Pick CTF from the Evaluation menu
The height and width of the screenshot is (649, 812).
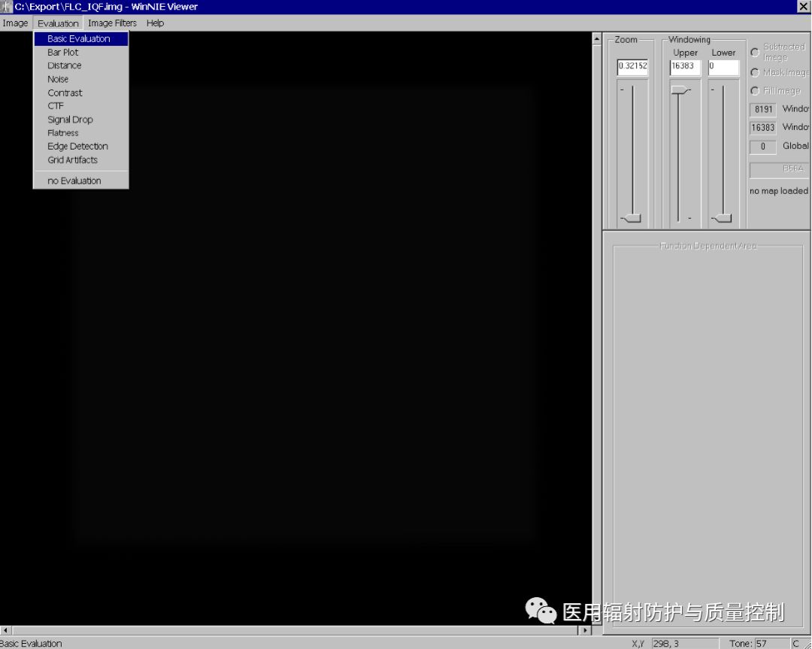[80, 106]
